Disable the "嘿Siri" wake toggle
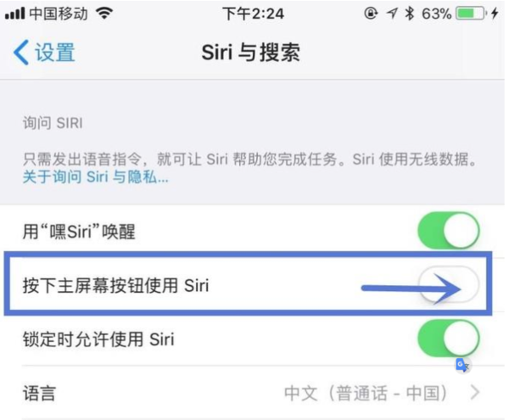 click(448, 230)
